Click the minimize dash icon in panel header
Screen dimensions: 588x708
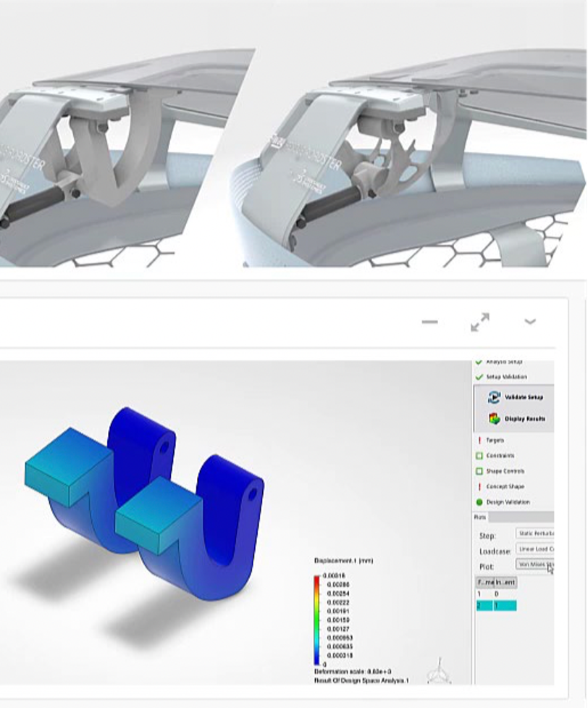click(429, 322)
